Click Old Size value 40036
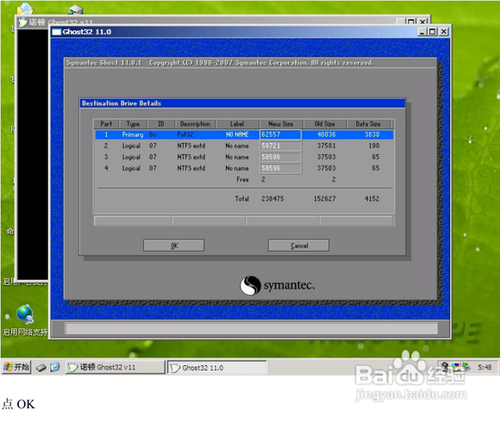 [x=326, y=134]
